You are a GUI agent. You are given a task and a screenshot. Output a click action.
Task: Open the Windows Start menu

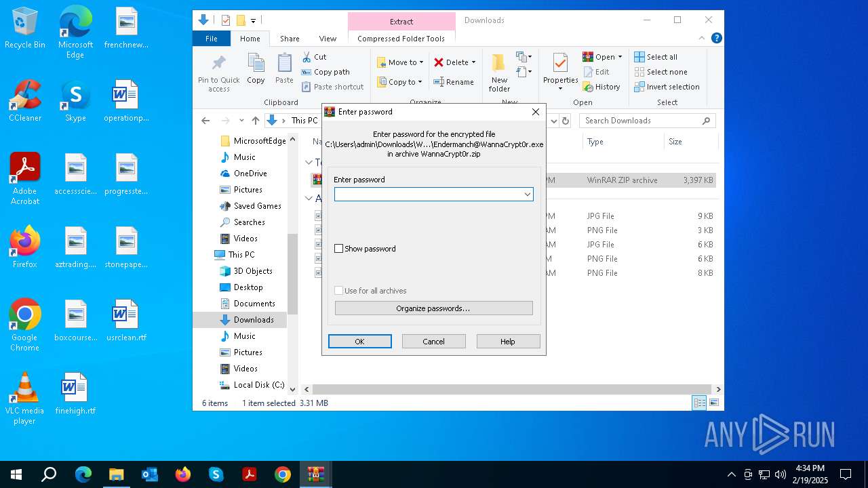16,474
